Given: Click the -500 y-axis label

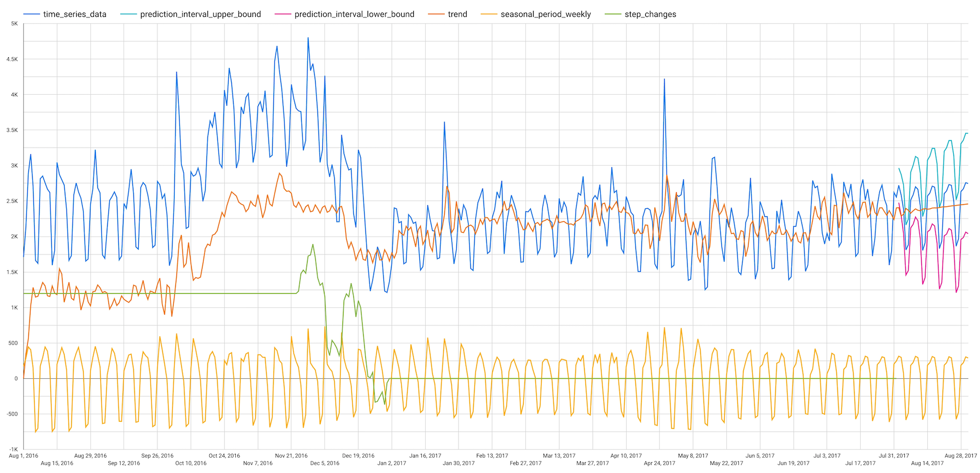Looking at the screenshot, I should 12,414.
